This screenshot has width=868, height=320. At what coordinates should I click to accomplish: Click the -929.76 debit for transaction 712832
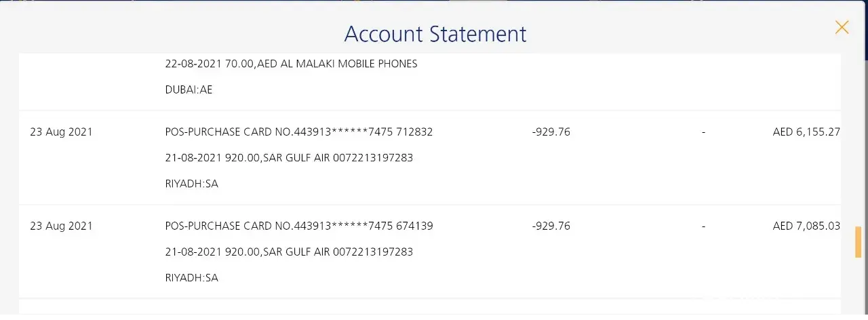[551, 132]
